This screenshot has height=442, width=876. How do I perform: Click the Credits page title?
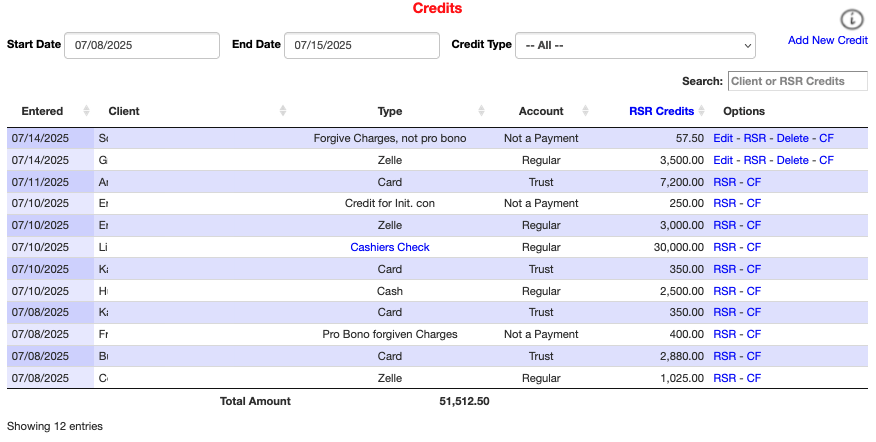(x=437, y=8)
